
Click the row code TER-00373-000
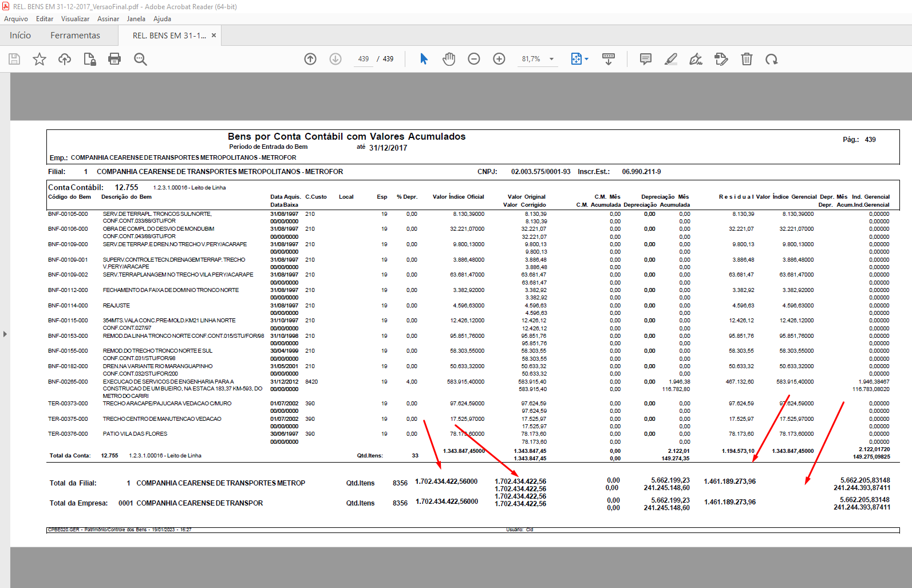pyautogui.click(x=68, y=404)
